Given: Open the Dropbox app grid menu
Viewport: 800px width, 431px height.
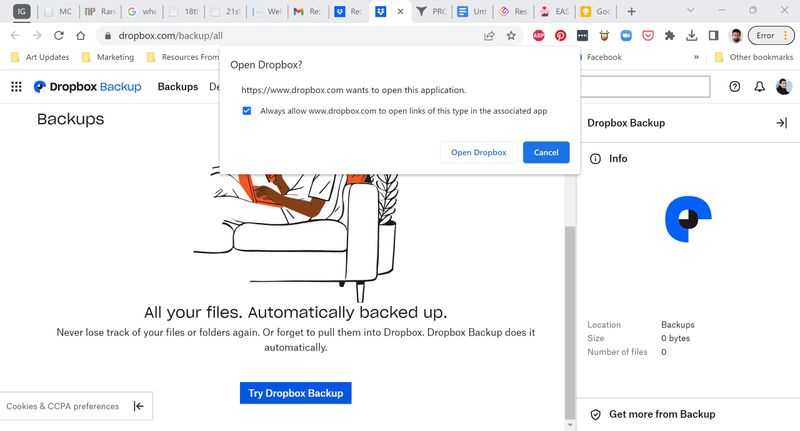Looking at the screenshot, I should [x=16, y=87].
